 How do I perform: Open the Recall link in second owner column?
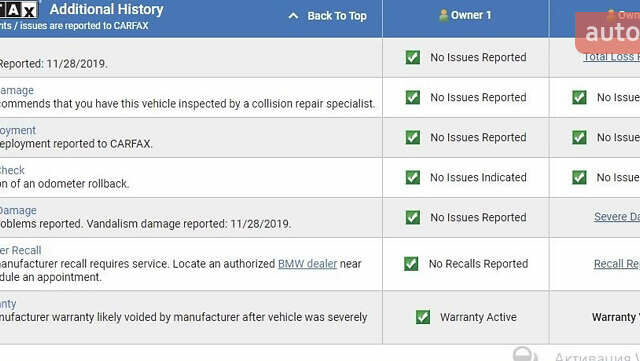point(617,264)
